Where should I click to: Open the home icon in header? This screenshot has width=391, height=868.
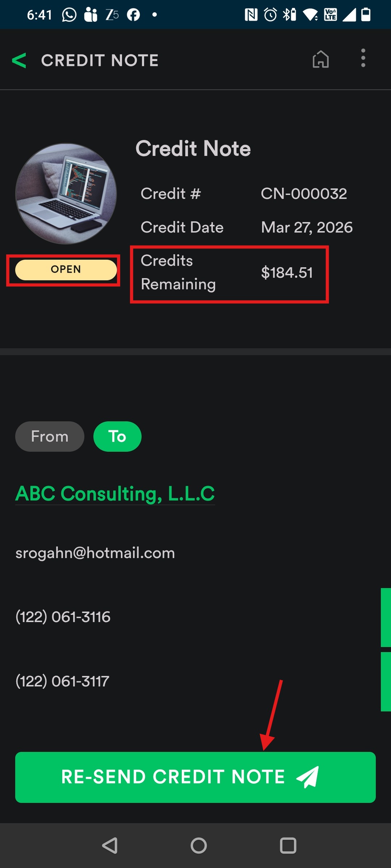321,59
